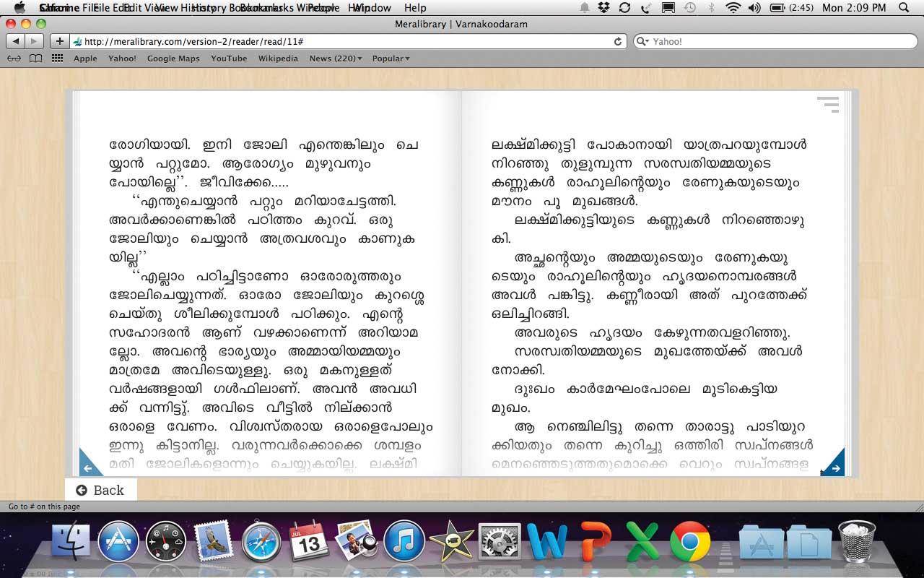Open Finder from the Dock
924x578 pixels.
tap(70, 541)
